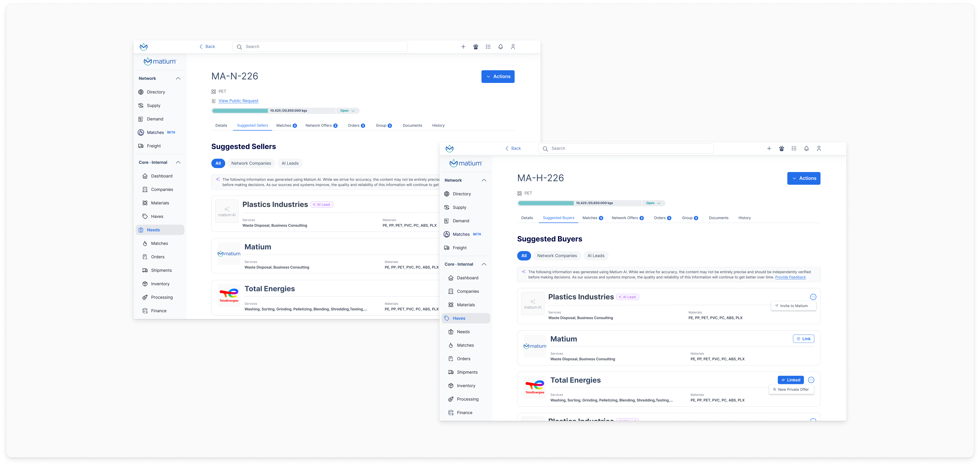Click the View Public Request link
980x466 pixels.
238,101
